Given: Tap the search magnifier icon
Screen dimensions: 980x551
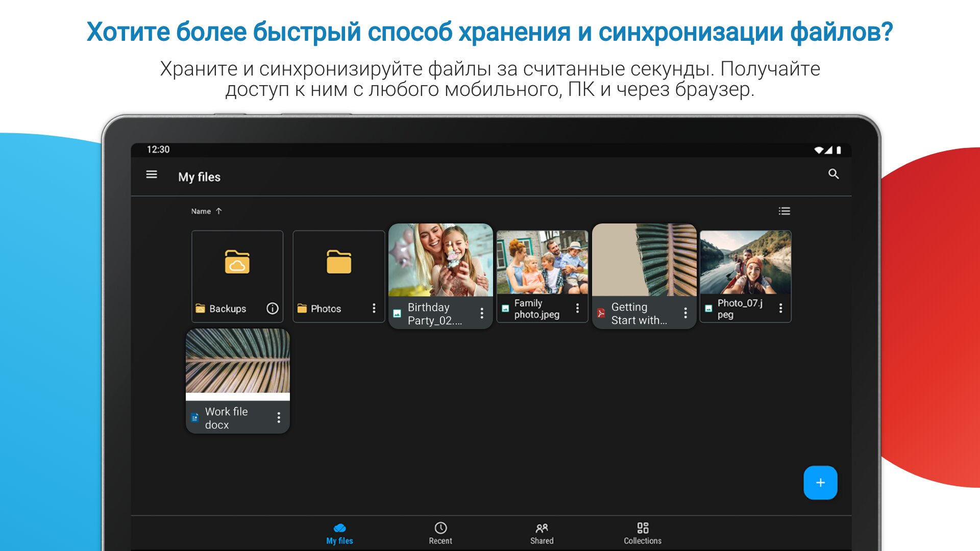Looking at the screenshot, I should (x=833, y=174).
